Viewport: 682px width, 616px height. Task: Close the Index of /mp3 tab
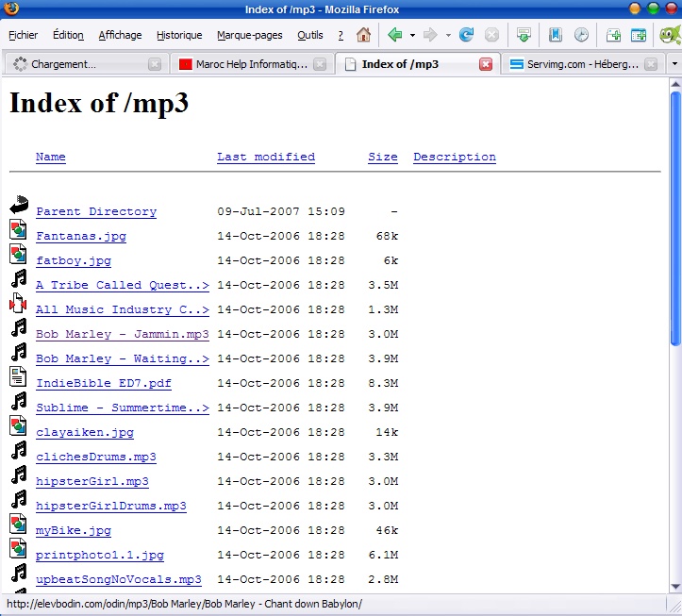486,64
